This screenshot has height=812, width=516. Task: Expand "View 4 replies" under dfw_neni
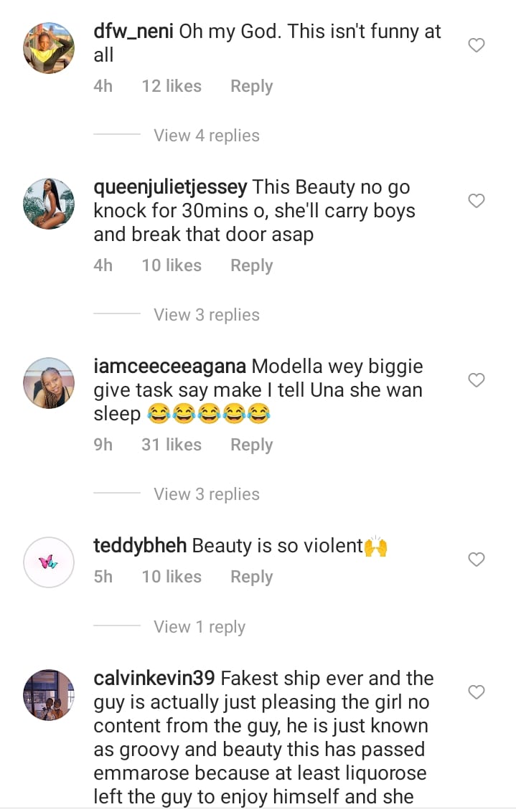(x=207, y=136)
